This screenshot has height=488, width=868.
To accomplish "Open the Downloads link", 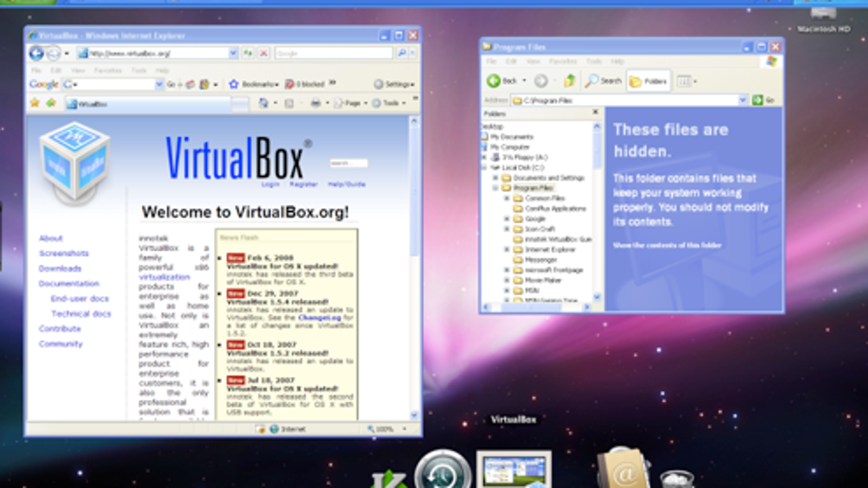I will coord(60,268).
